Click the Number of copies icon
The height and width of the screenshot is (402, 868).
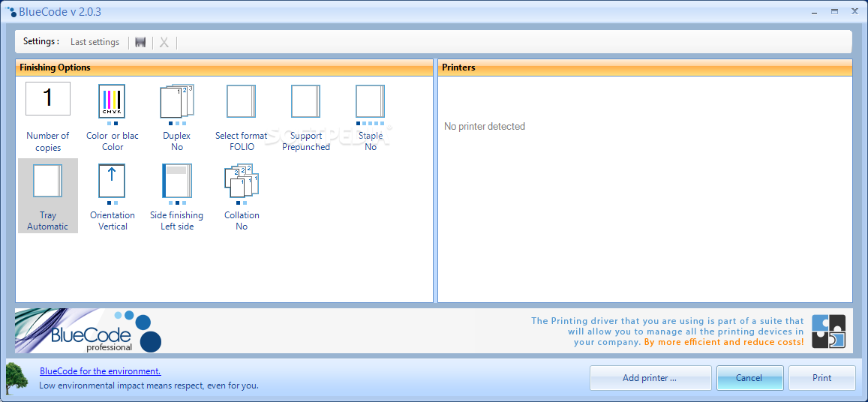pos(47,98)
